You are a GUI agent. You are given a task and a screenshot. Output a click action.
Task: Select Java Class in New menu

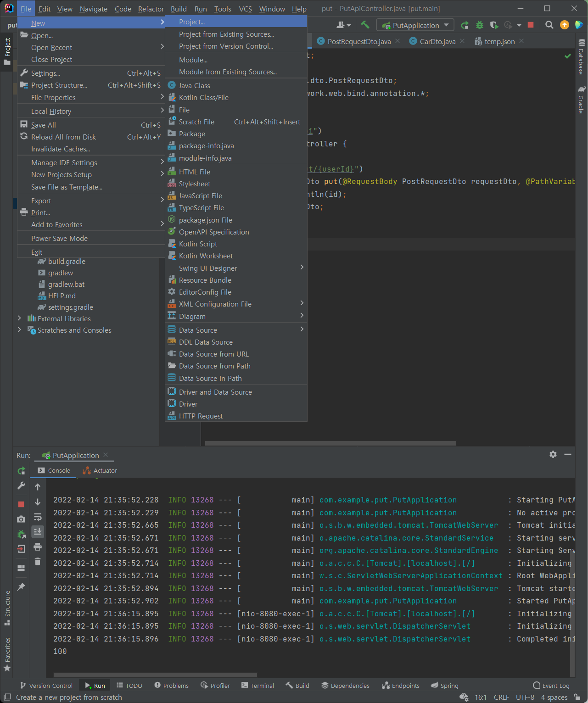coord(236,85)
